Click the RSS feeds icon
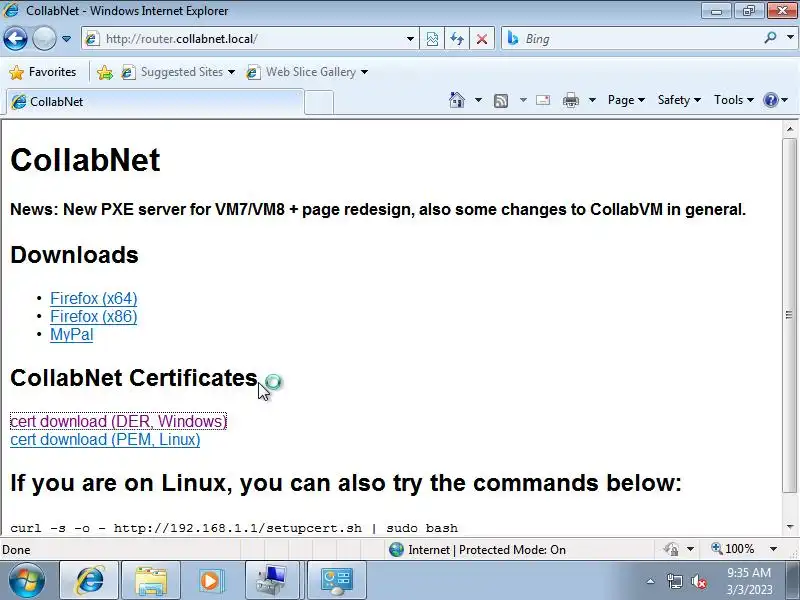 point(501,101)
